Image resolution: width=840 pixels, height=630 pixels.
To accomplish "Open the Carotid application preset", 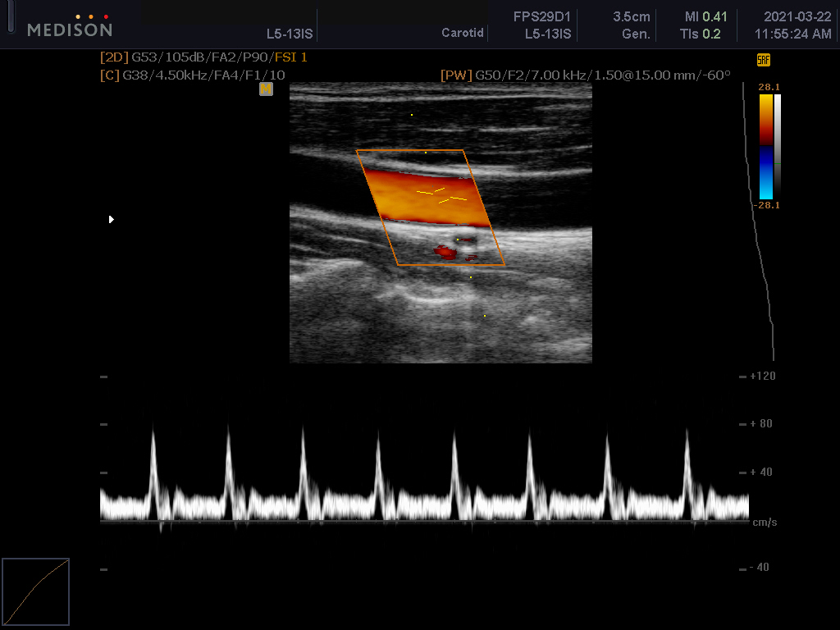I will click(463, 34).
